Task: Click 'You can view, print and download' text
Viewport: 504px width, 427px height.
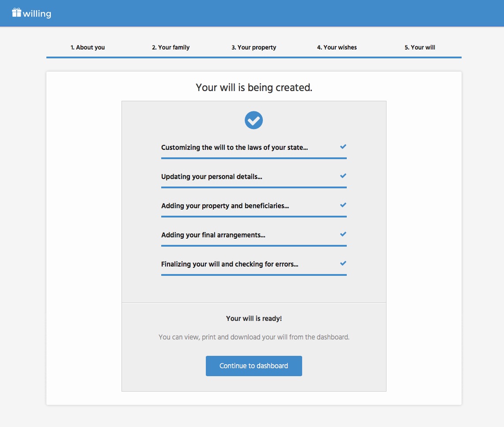Action: (254, 337)
